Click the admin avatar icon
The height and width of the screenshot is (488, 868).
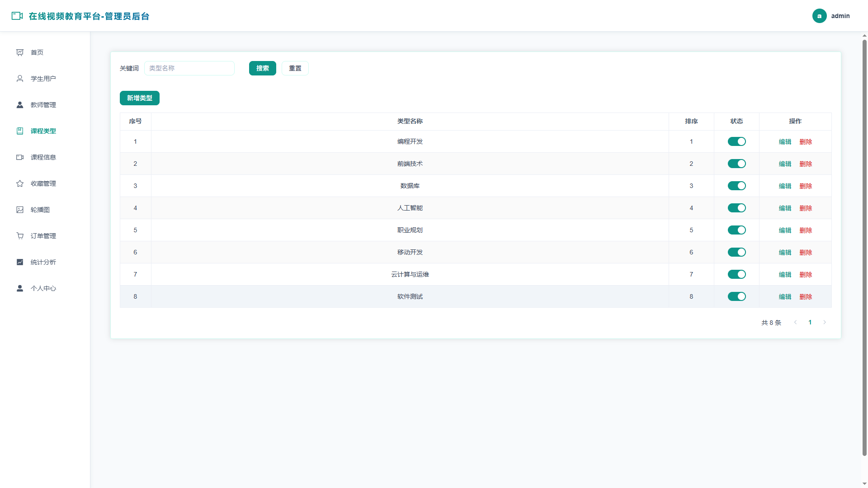(819, 16)
